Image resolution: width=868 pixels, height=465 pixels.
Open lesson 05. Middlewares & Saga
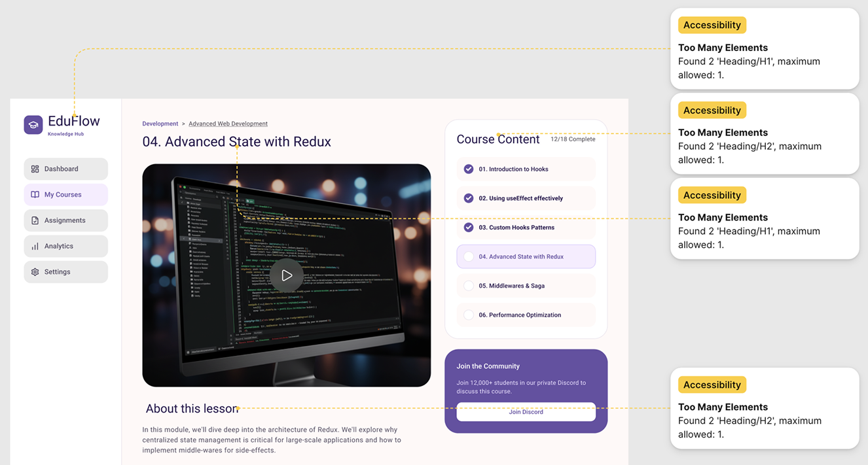click(526, 286)
